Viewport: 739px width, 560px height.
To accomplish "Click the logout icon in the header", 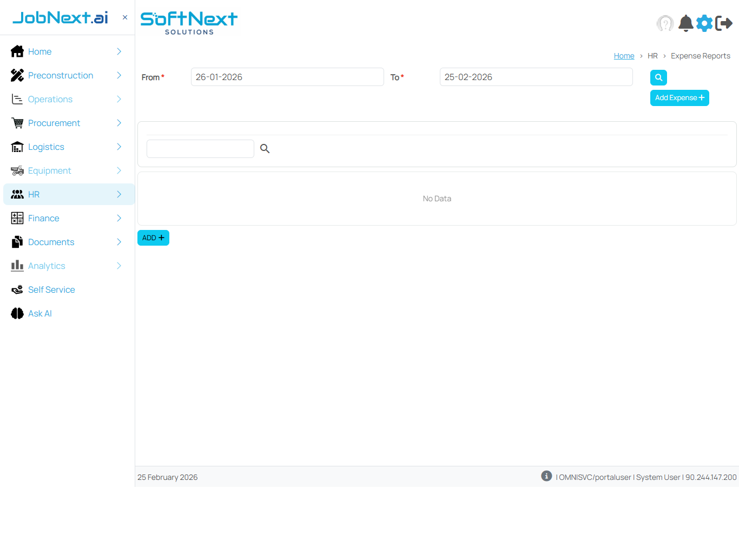I will tap(724, 23).
